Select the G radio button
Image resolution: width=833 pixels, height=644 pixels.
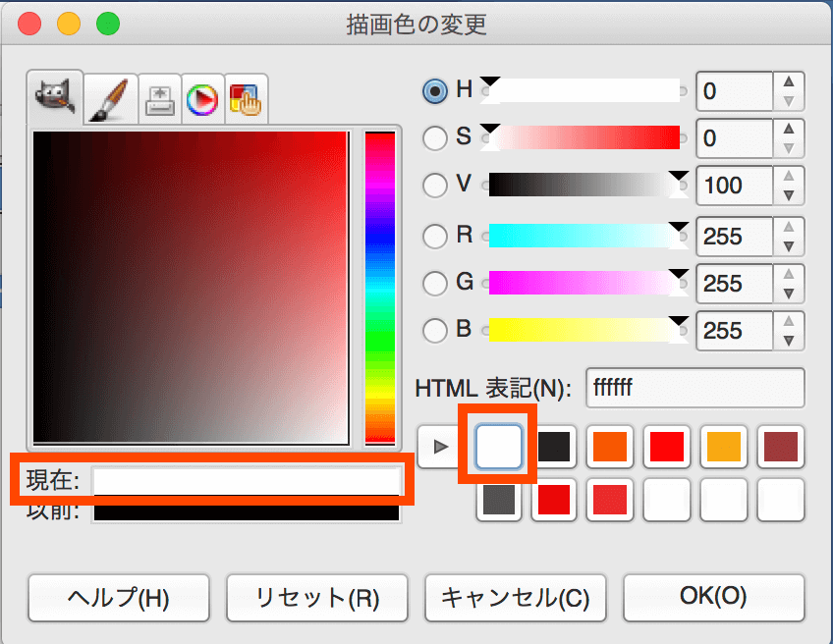[434, 283]
